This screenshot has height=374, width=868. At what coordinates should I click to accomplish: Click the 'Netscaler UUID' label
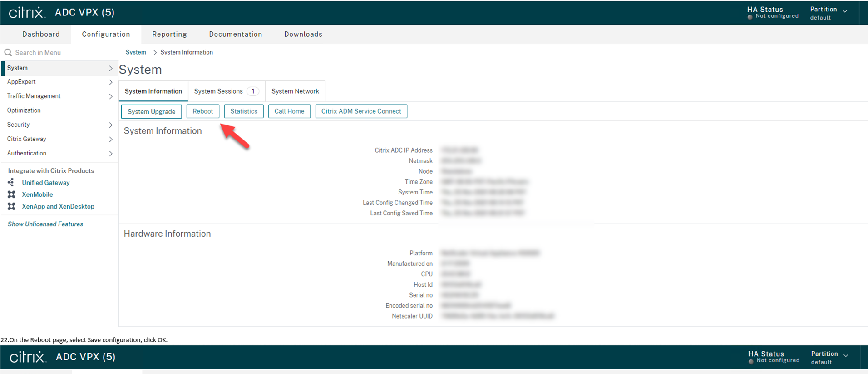coord(412,316)
